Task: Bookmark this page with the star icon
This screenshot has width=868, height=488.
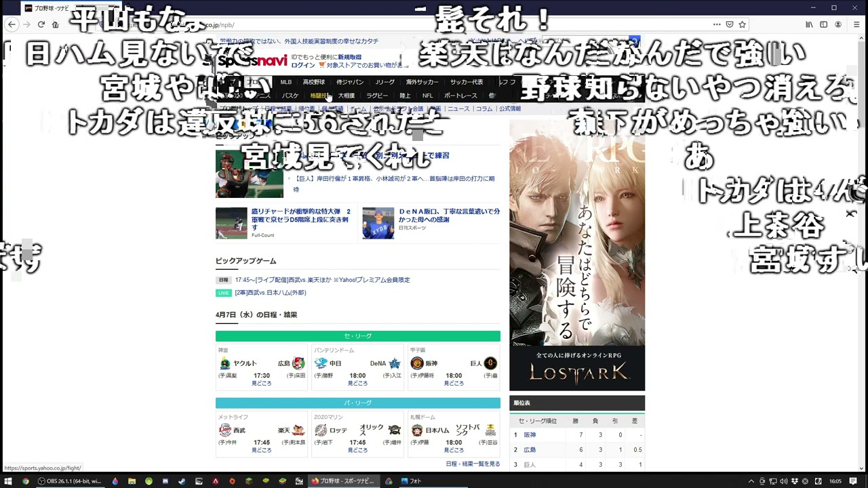Action: (x=743, y=24)
